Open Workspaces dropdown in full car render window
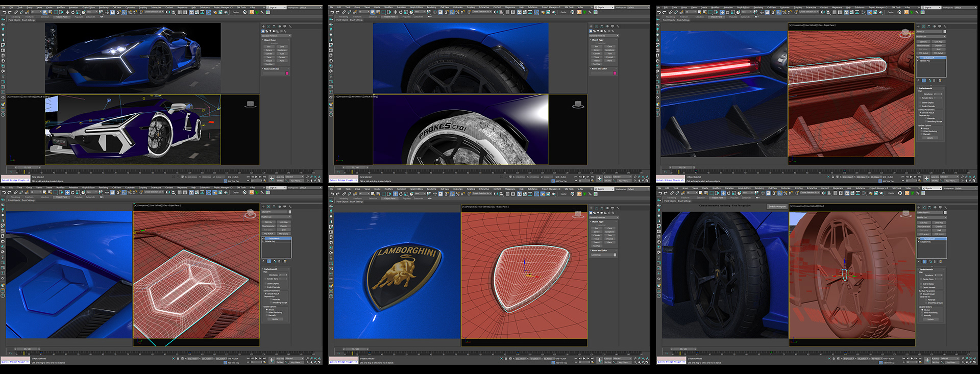The width and height of the screenshot is (980, 374). [x=310, y=8]
